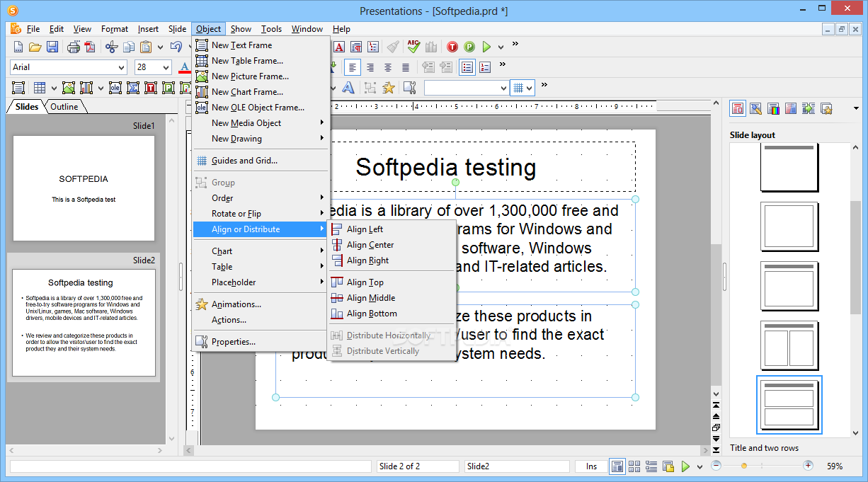Export to PDF using the PDF icon
The height and width of the screenshot is (482, 868).
click(90, 47)
